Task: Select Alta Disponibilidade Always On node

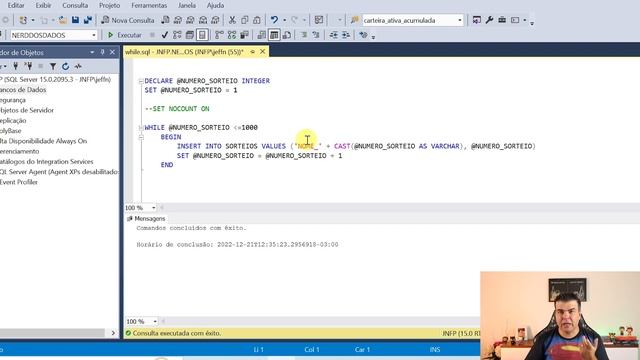Action: coord(43,141)
